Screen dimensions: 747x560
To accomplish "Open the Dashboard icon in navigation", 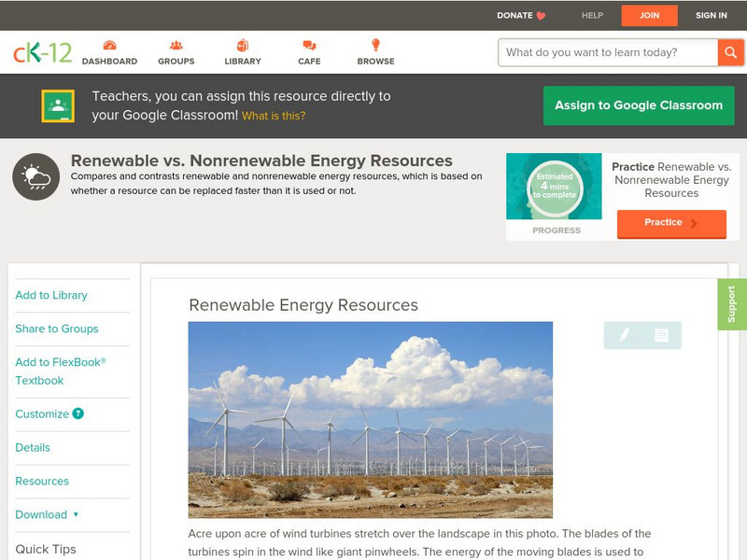I will pos(109,46).
